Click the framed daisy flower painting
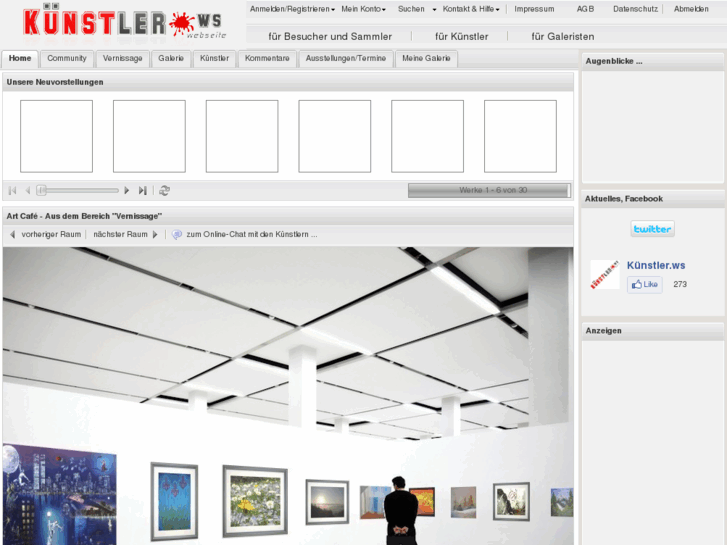Screen dimensions: 727x545 (255, 501)
